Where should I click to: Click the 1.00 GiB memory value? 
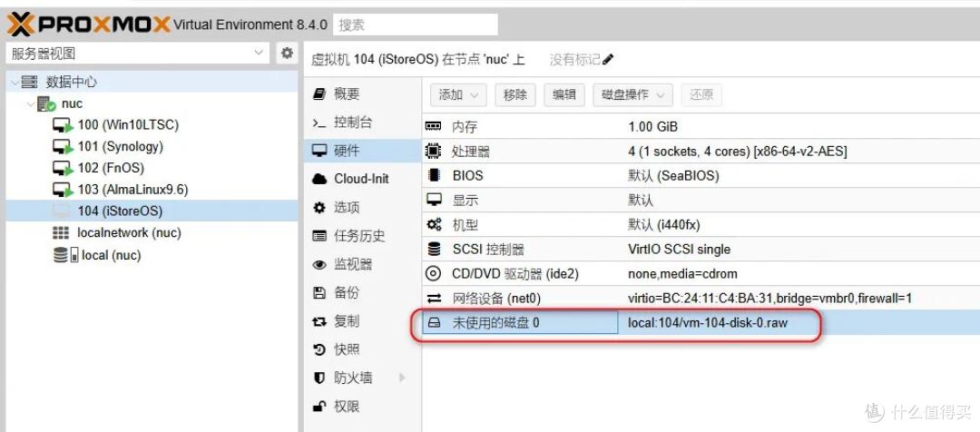tap(652, 127)
